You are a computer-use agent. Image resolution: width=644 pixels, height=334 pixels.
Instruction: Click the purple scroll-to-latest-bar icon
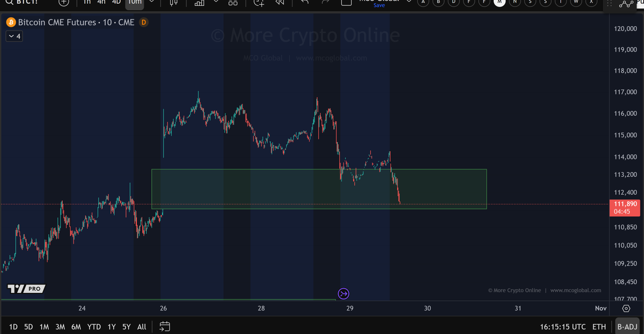coord(343,293)
